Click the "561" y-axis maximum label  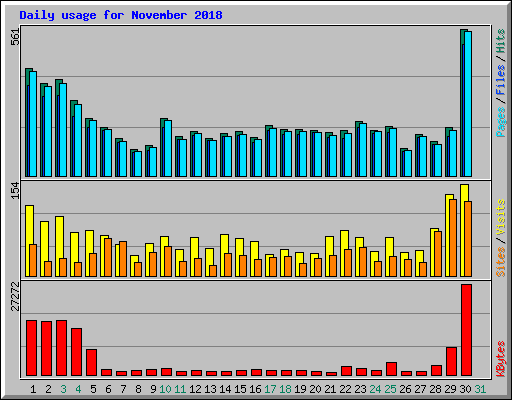click(15, 37)
